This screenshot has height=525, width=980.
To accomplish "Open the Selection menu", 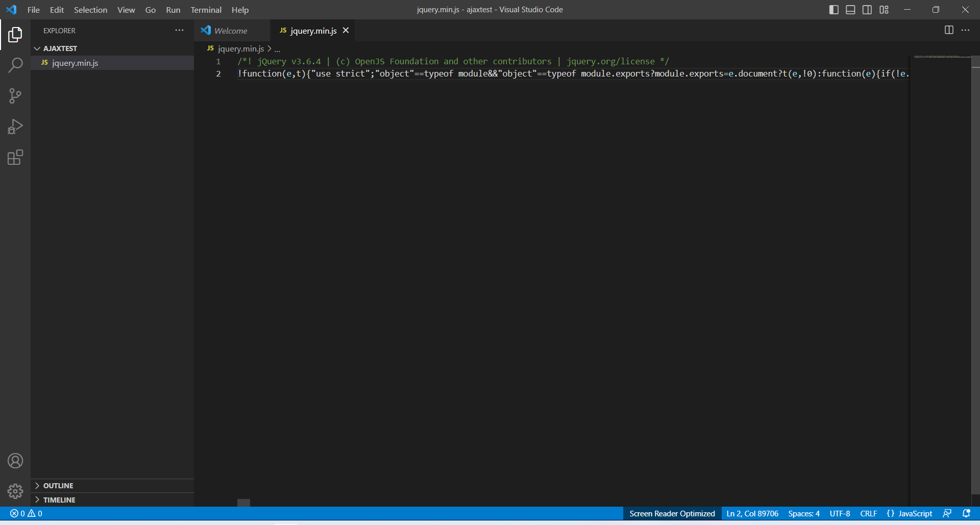I will click(x=90, y=10).
